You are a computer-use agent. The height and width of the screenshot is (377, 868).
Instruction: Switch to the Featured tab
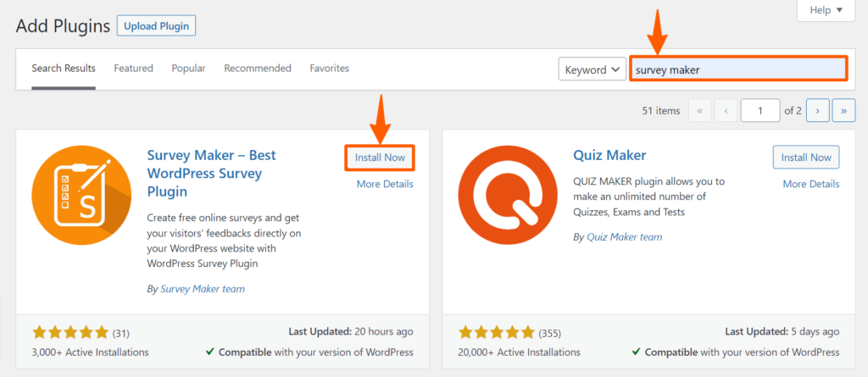point(133,68)
